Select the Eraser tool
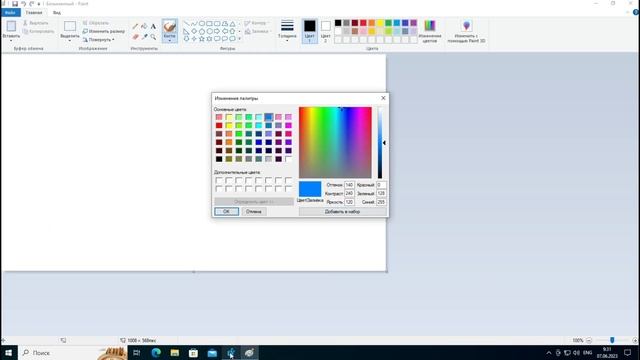Screen dimensions: 640x360 135,37
